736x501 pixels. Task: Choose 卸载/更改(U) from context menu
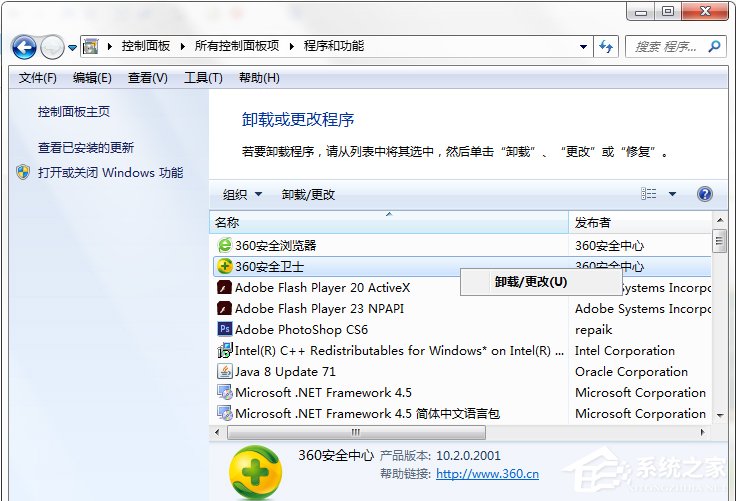541,282
